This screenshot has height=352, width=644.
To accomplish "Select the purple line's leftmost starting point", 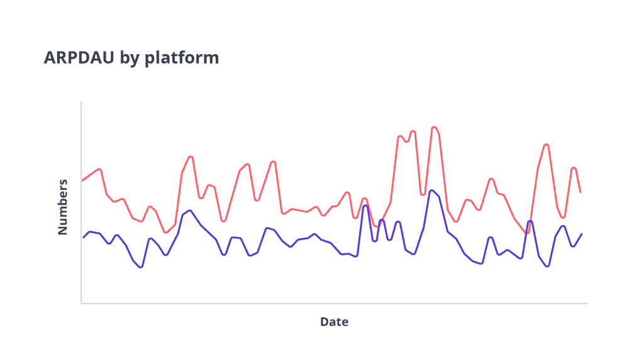I will point(83,237).
